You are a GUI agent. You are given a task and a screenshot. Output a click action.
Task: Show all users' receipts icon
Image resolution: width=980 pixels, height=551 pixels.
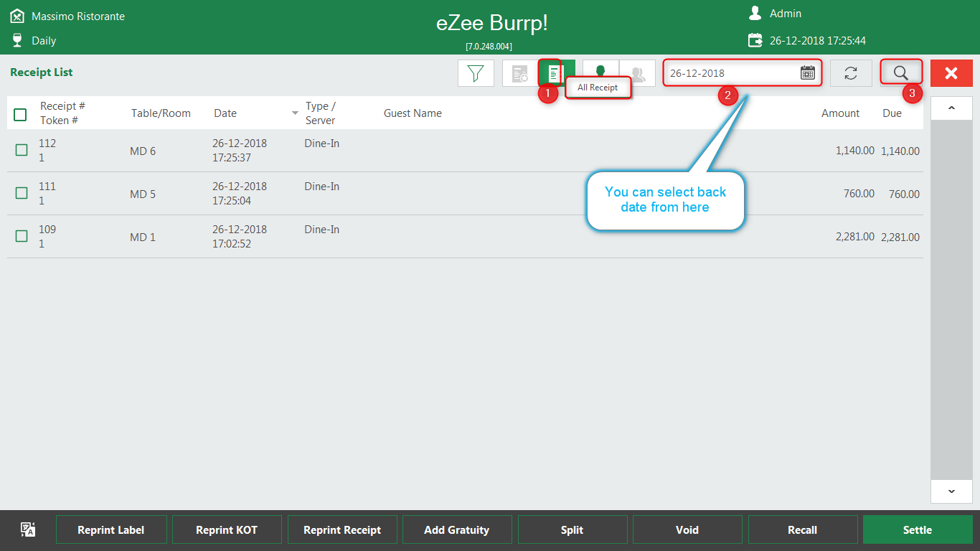coord(637,73)
